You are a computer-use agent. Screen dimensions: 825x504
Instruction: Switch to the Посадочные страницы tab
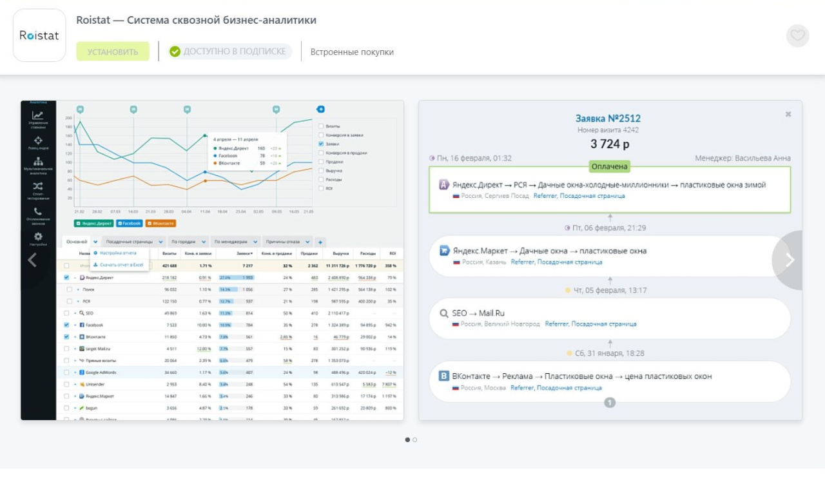point(129,242)
